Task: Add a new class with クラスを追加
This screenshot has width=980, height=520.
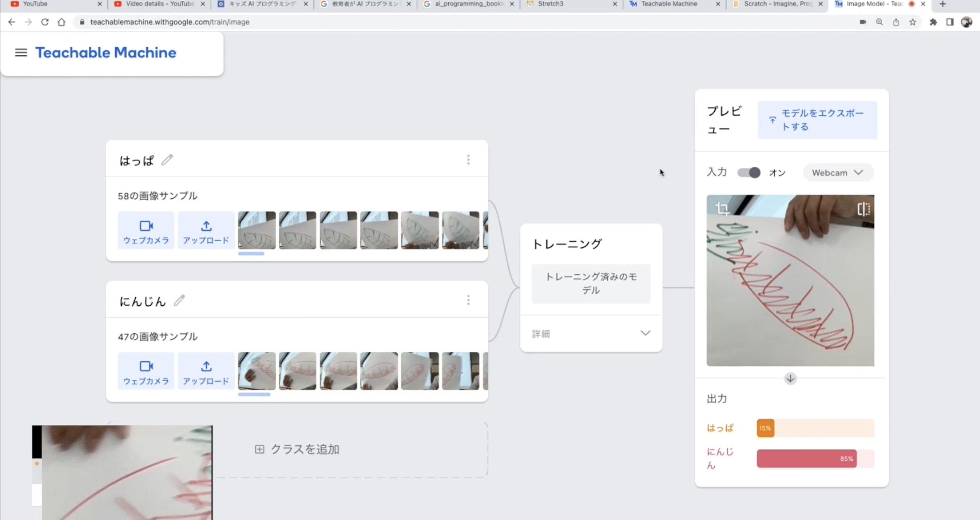Action: point(297,450)
